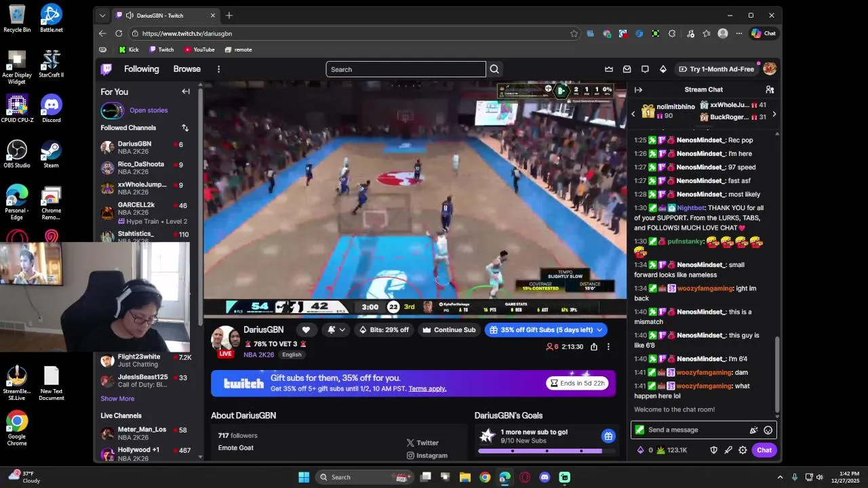Screen dimensions: 868x488
Task: Open the Twitter social link
Action: click(422, 443)
